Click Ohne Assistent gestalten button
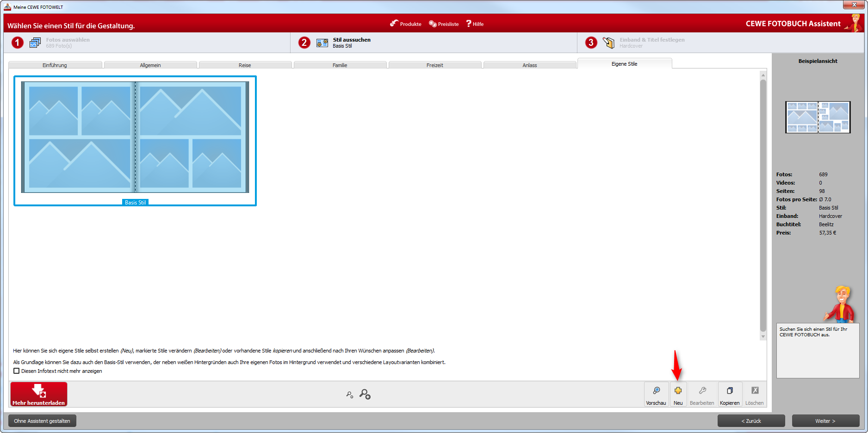This screenshot has width=868, height=433. 42,421
